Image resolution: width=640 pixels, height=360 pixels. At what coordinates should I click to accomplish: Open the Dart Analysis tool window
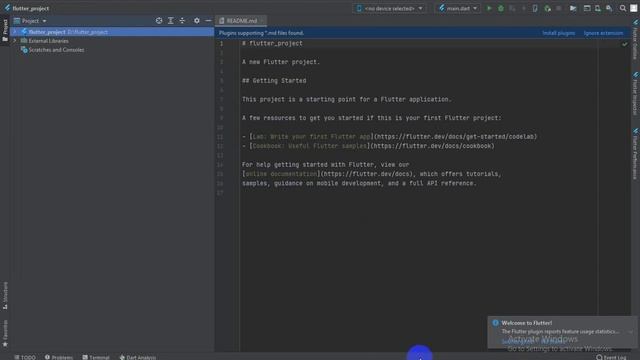(138, 357)
